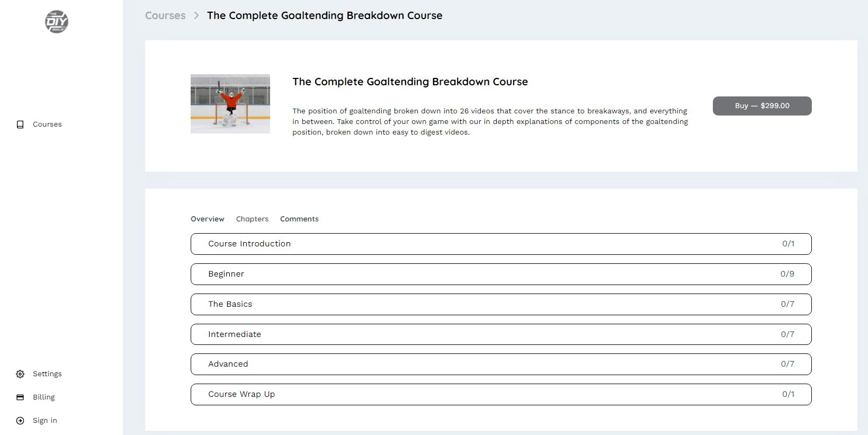This screenshot has width=868, height=435.
Task: Open the goalie course thumbnail image
Action: pos(230,104)
